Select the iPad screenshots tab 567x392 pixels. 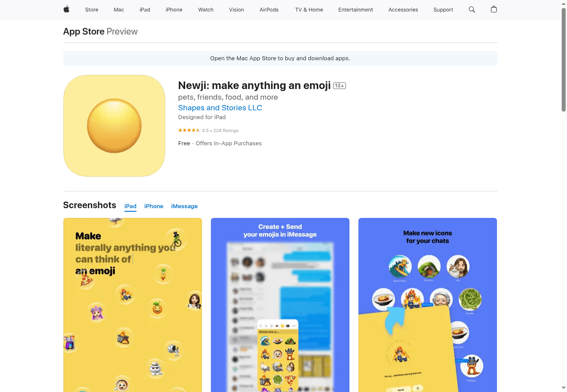[130, 206]
